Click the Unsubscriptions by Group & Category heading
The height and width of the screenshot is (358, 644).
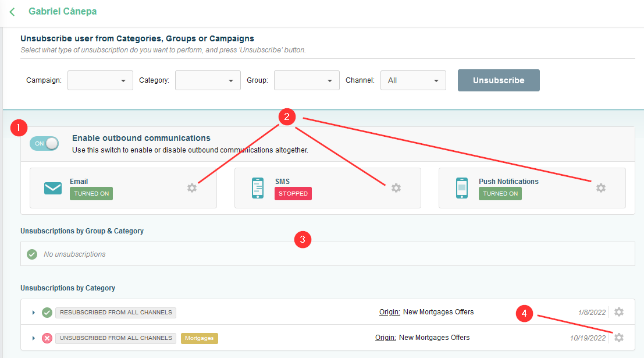point(82,231)
